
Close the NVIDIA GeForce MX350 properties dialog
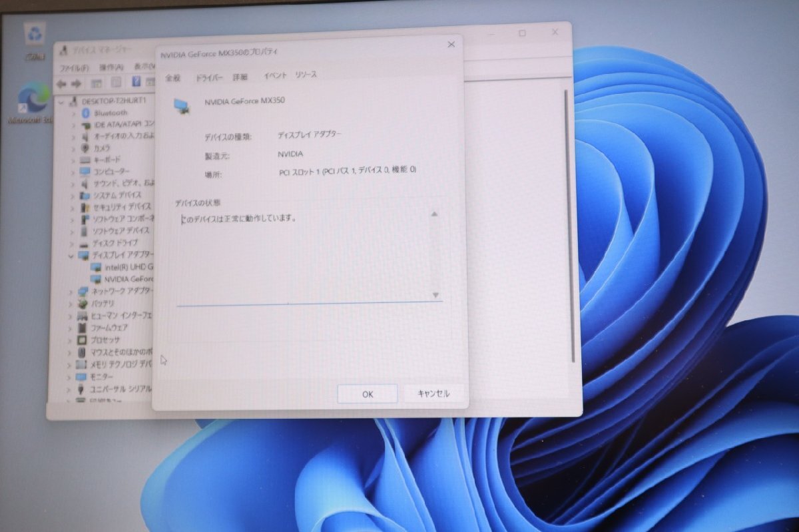(451, 44)
